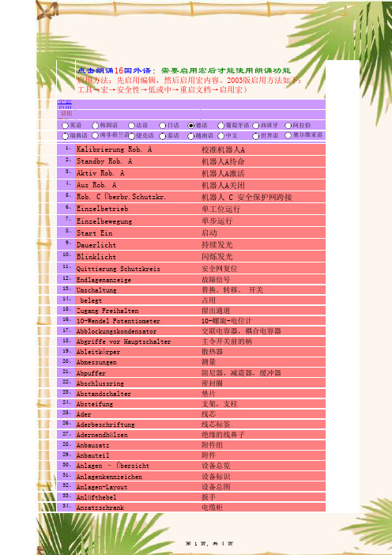The height and width of the screenshot is (555, 392).
Task: Click the term 'Blinklicht'
Action: (x=96, y=257)
